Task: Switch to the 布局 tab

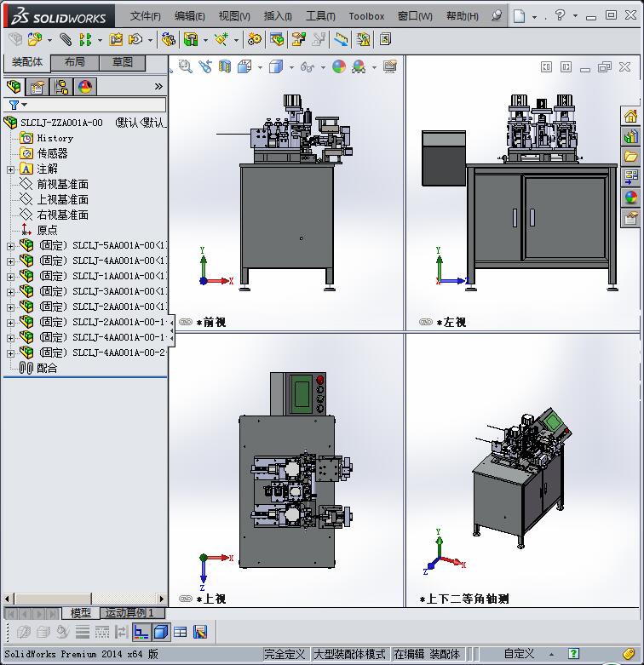Action: [x=75, y=62]
